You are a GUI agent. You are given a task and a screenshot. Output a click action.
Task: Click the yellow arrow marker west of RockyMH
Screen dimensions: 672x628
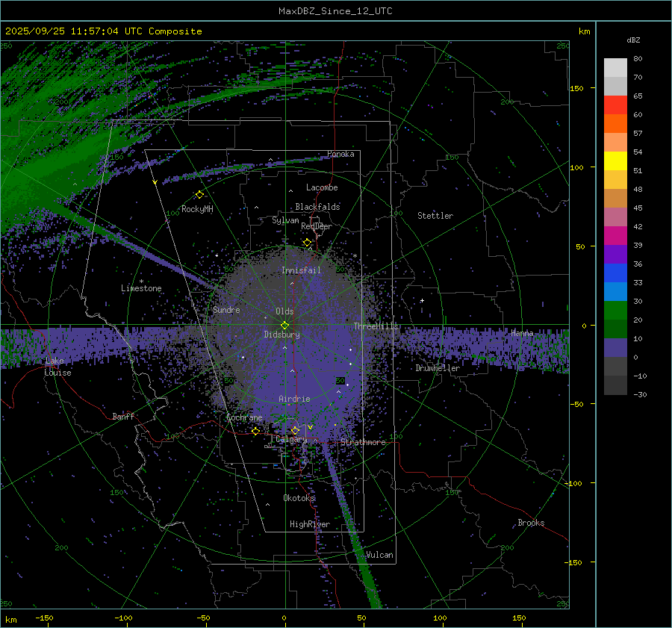[x=155, y=182]
